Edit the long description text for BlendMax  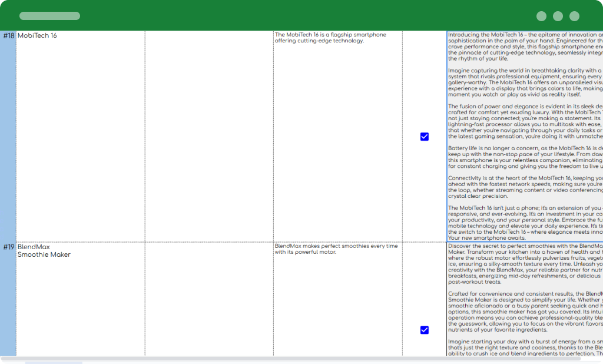click(x=525, y=299)
